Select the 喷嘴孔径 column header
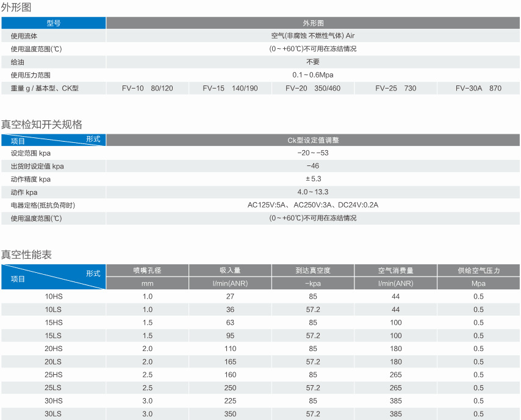Screen dimensions: 521x420 (148, 269)
